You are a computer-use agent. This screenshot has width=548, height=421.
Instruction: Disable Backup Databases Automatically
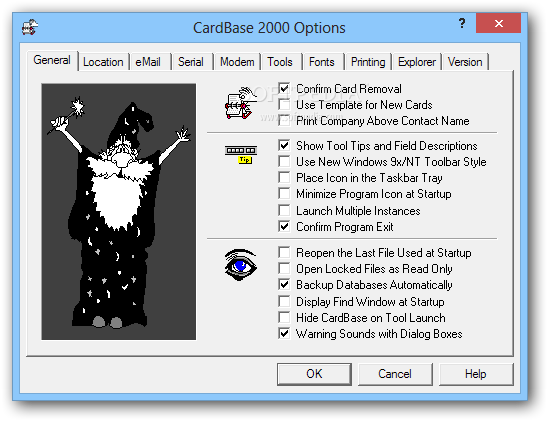(284, 284)
